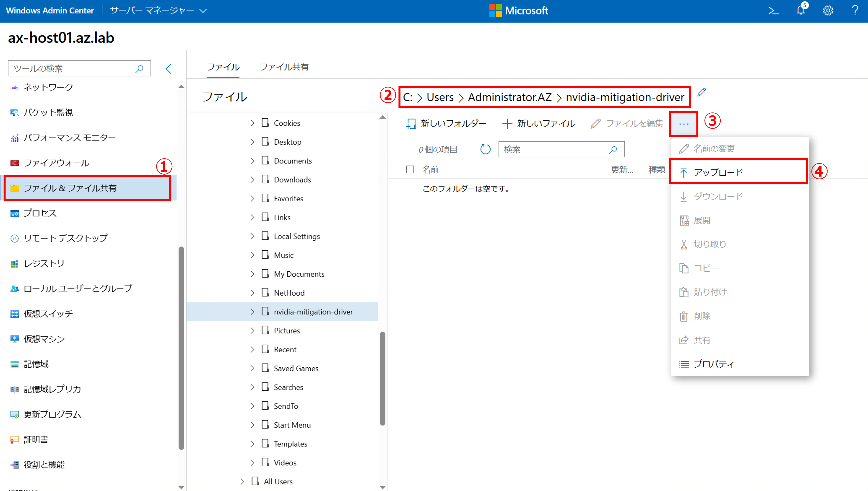Click the tool search magnifier icon

point(139,69)
